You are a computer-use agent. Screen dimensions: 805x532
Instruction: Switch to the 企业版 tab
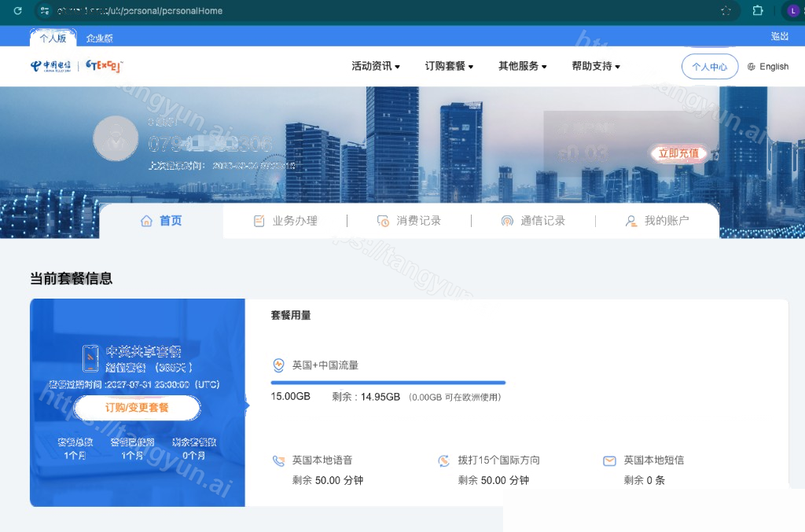[100, 38]
